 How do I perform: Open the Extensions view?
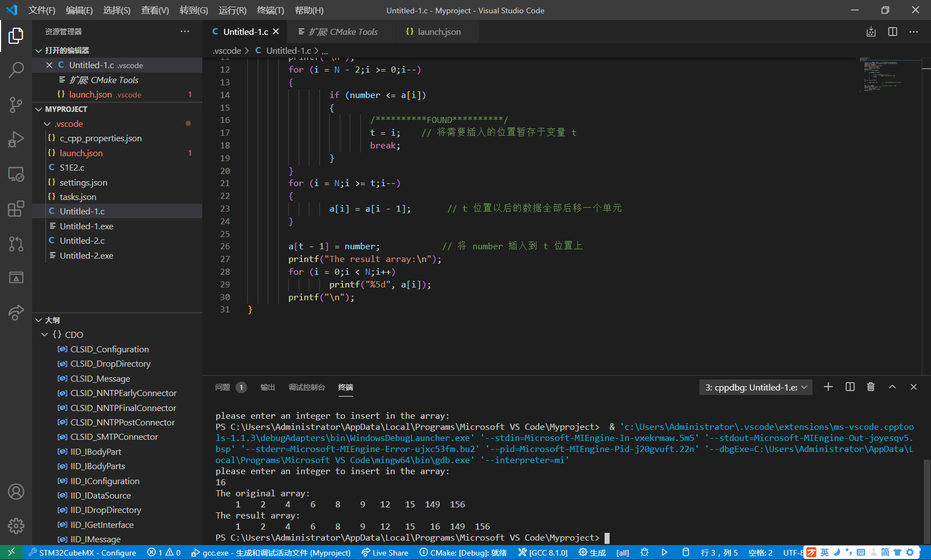(x=16, y=209)
